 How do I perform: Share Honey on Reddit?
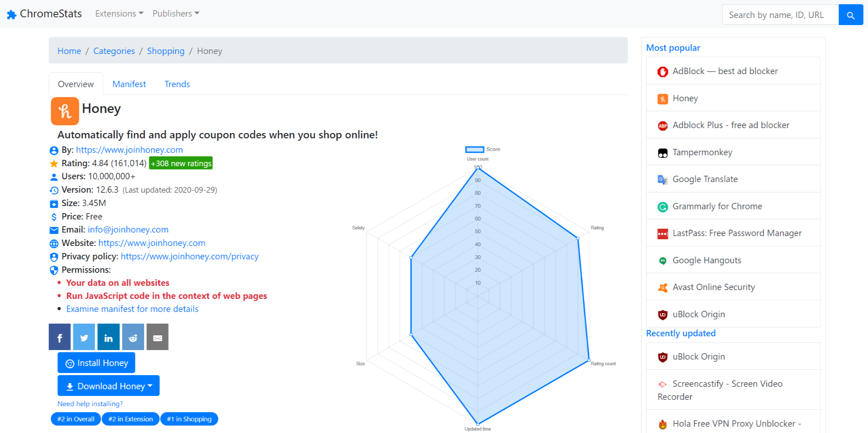[133, 337]
